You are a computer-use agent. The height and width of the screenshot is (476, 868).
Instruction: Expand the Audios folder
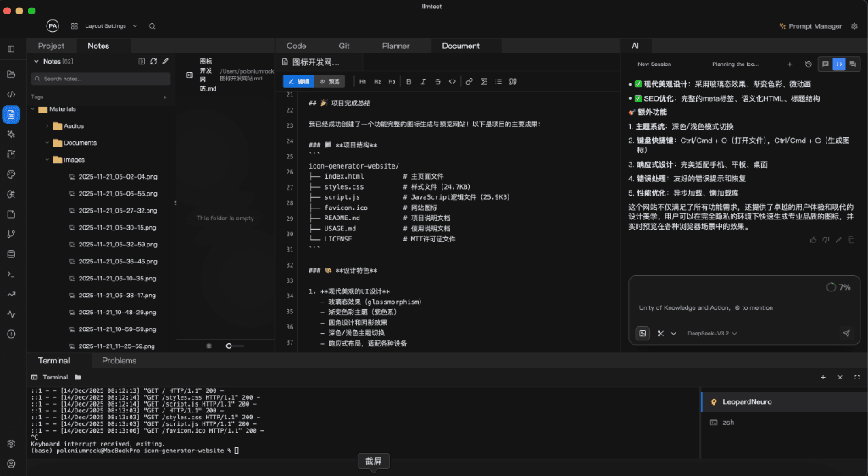[x=47, y=126]
